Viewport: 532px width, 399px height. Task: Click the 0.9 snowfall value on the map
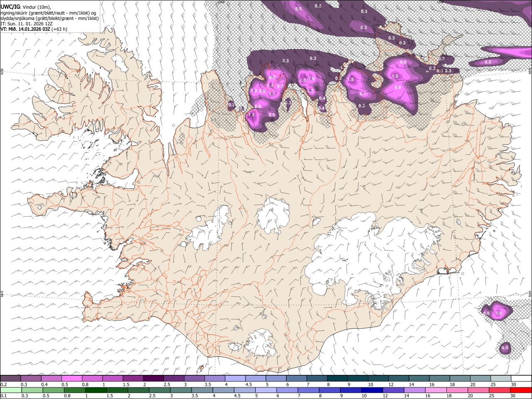click(x=262, y=91)
